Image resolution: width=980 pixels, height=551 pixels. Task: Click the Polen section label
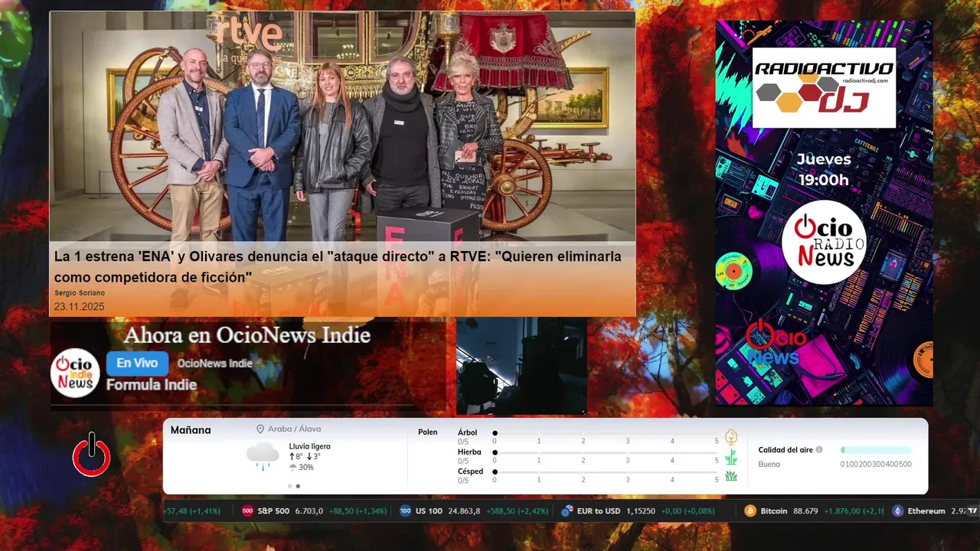click(x=428, y=432)
